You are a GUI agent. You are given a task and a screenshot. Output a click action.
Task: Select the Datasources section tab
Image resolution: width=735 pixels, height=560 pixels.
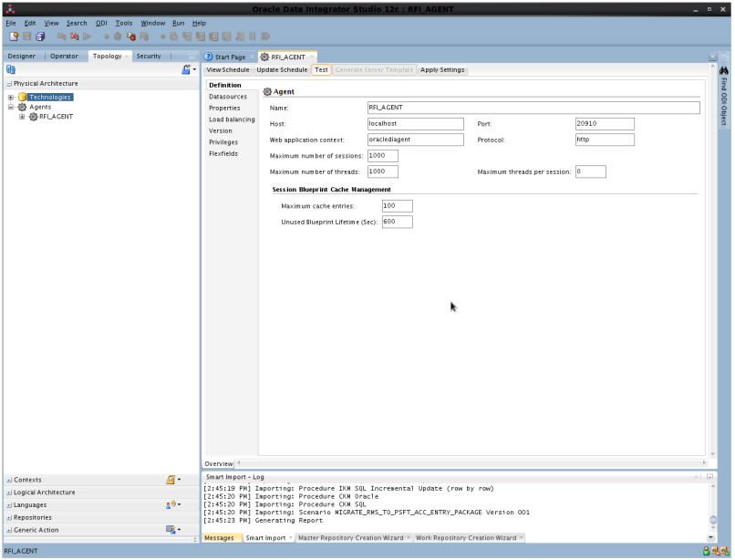[228, 97]
